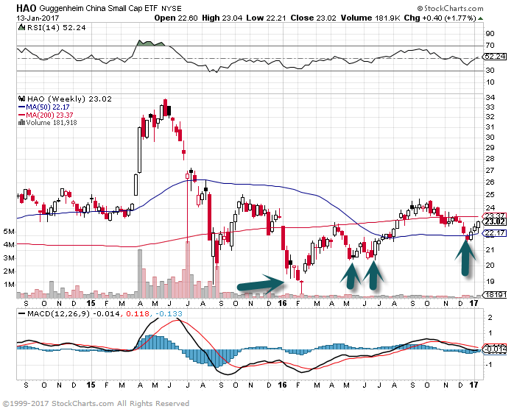Click the volume bars icon in the legend
Viewport: 528px width, 420px height.
[21, 122]
